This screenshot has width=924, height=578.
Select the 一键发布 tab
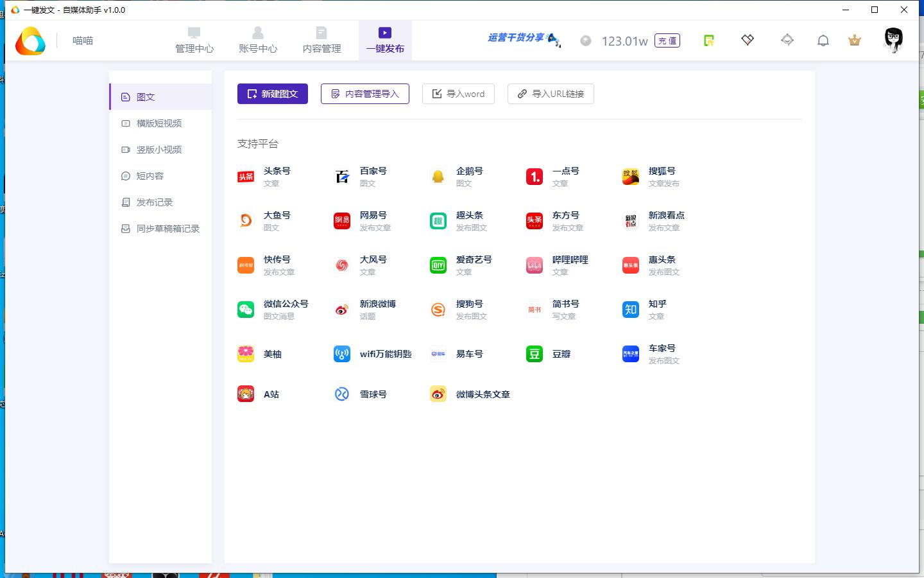(385, 40)
